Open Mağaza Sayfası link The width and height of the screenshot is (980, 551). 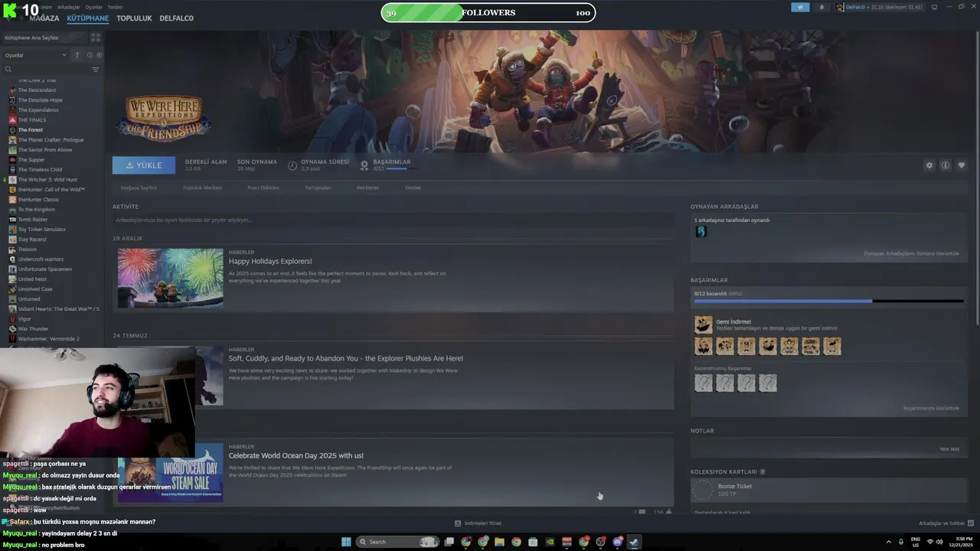(x=139, y=187)
